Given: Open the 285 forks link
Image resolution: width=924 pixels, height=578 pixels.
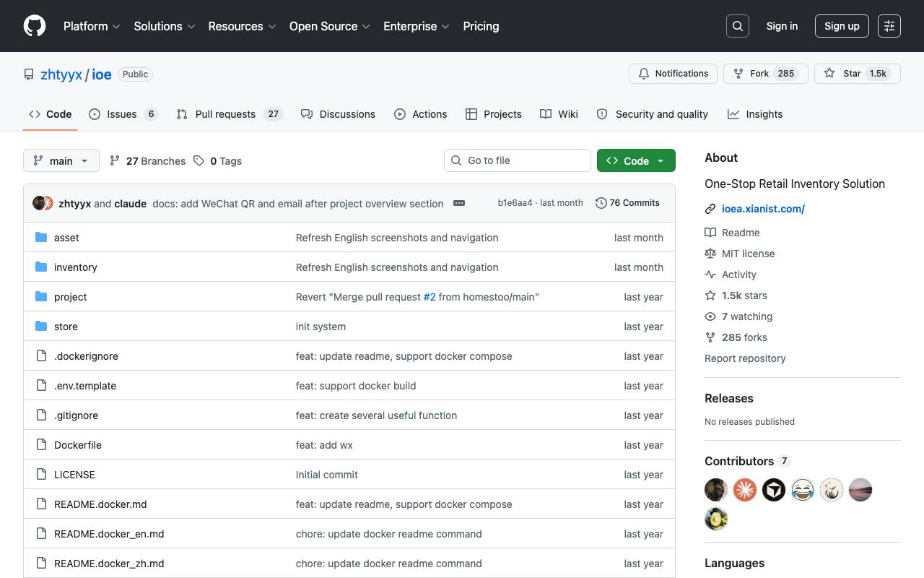Looking at the screenshot, I should tap(744, 337).
